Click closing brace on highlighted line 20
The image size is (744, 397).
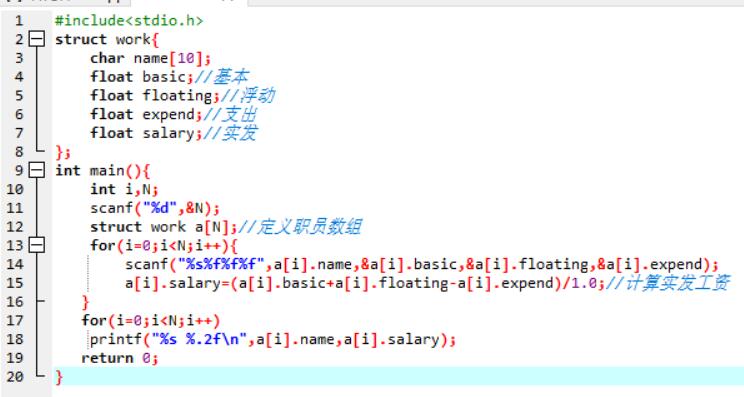pyautogui.click(x=59, y=377)
